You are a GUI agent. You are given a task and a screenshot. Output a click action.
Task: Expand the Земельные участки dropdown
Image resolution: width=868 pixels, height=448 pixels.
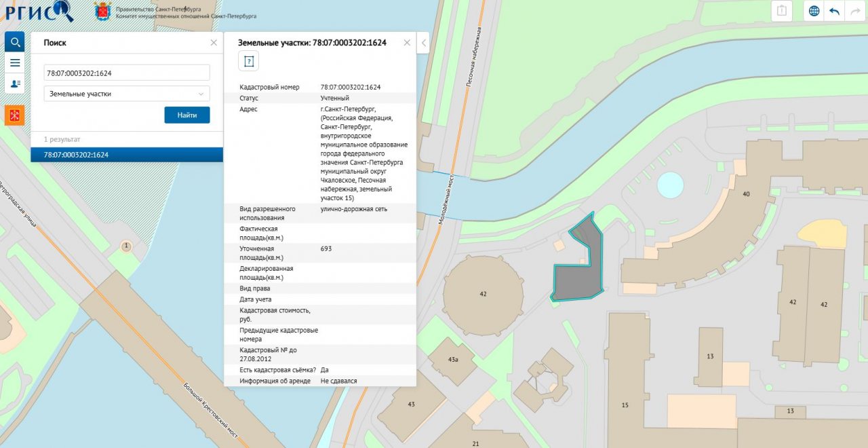(x=127, y=94)
